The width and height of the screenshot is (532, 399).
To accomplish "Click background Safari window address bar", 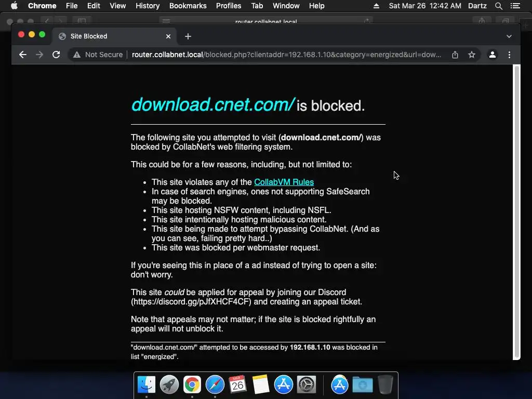I will click(266, 21).
